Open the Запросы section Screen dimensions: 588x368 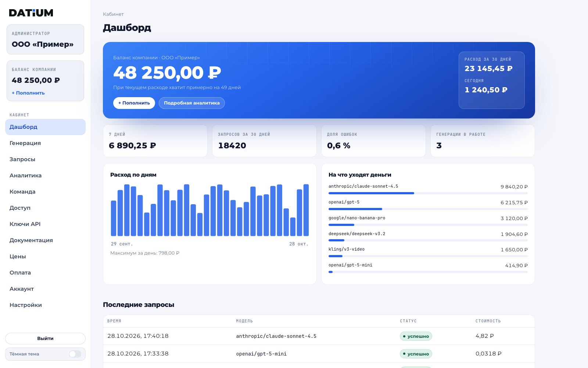click(x=45, y=159)
